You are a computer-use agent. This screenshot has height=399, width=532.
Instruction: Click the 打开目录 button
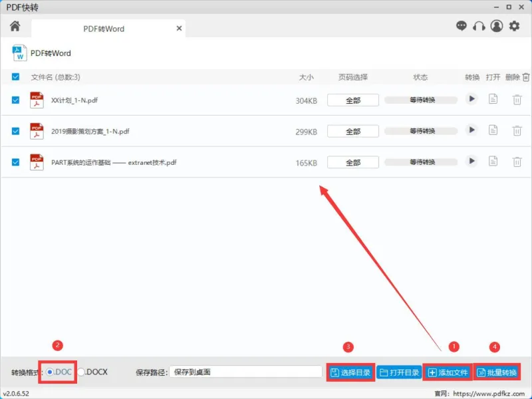(400, 372)
